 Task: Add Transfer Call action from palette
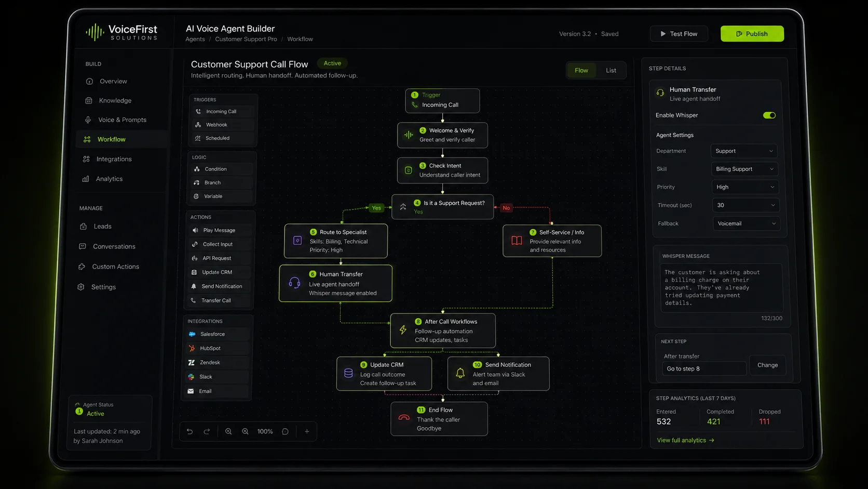(x=219, y=300)
